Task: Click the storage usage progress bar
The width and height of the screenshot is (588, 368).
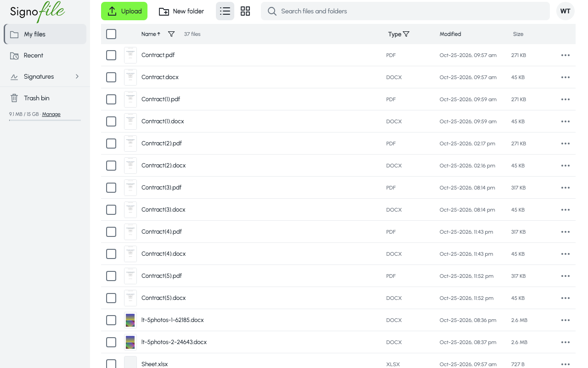Action: click(45, 120)
